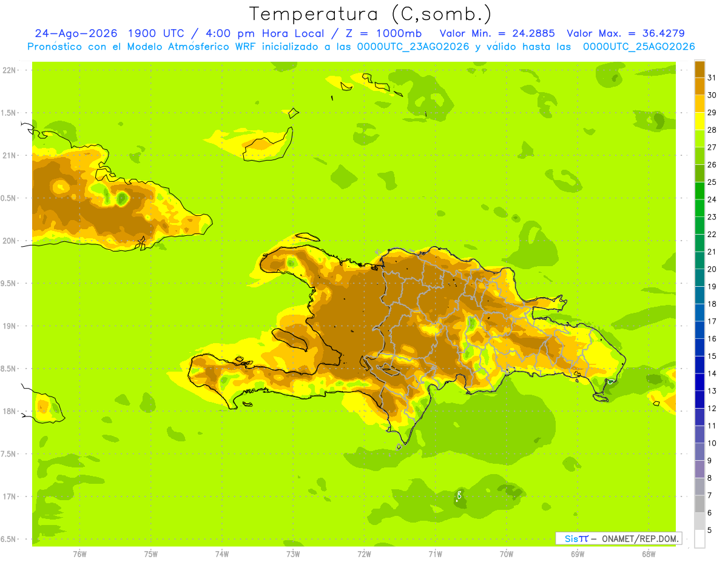Viewport: 728px width, 562px height.
Task: Click the top brown legend swatch above 31
Action: [x=699, y=69]
